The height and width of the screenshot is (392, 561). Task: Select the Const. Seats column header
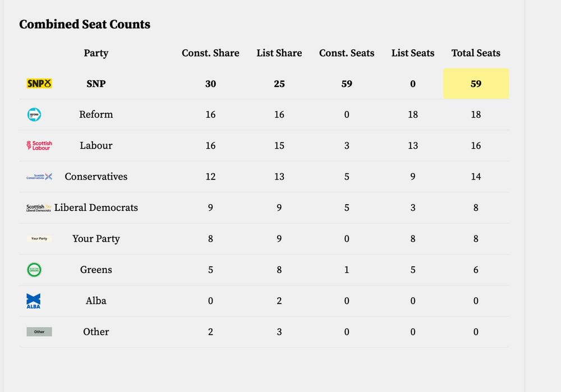(347, 53)
